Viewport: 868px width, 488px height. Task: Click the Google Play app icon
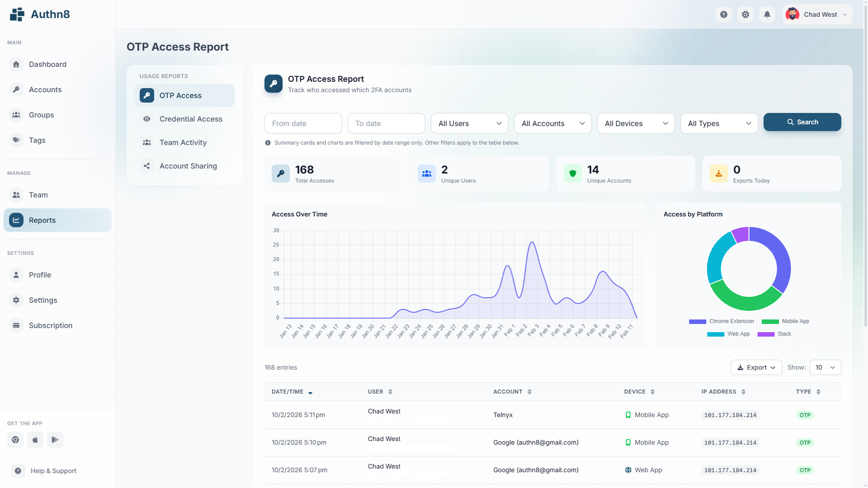coord(55,440)
